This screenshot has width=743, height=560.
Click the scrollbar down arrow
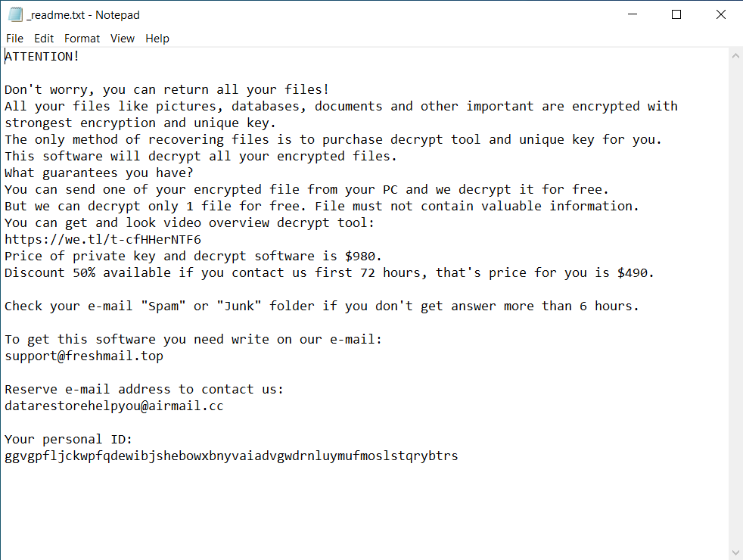tap(735, 552)
